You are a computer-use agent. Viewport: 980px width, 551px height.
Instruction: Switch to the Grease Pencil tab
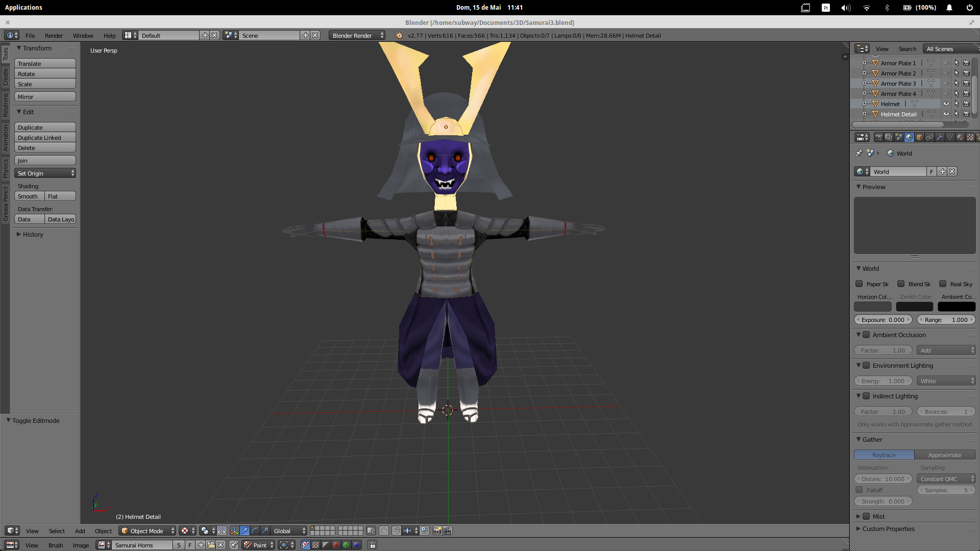(x=6, y=204)
